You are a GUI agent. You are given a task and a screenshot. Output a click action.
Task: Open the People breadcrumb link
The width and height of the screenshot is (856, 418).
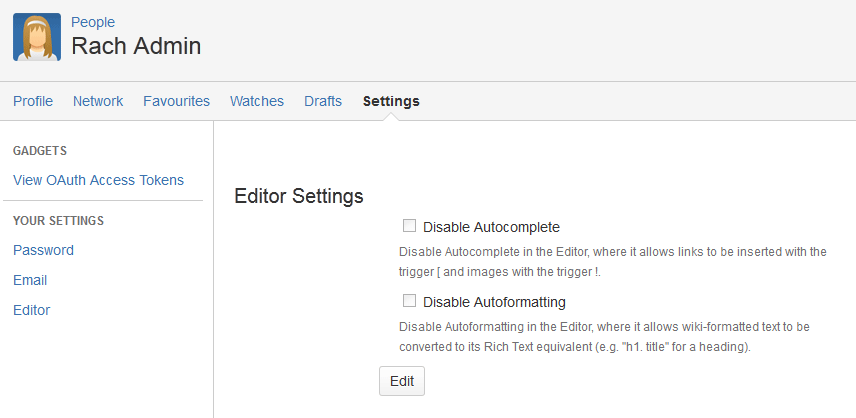(x=93, y=22)
